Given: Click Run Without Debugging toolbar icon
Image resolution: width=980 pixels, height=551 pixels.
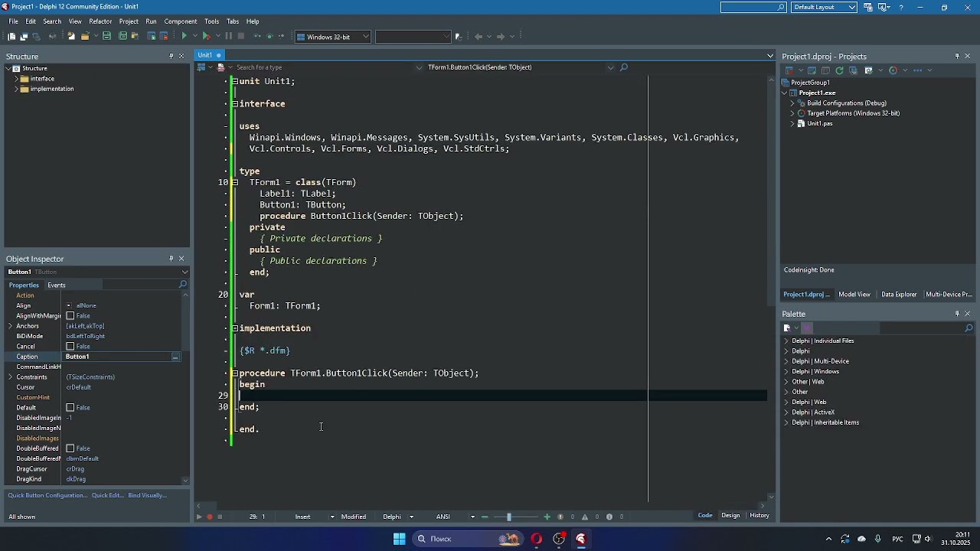Looking at the screenshot, I should (206, 36).
